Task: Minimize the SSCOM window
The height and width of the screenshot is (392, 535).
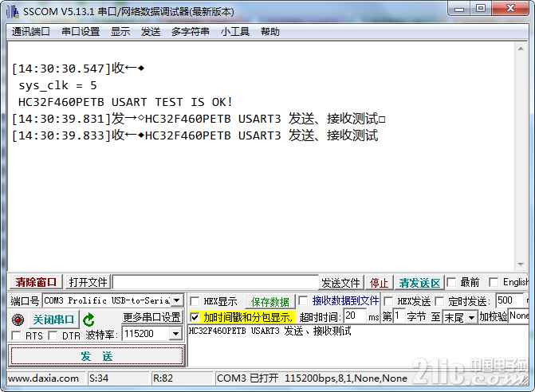Action: (459, 9)
